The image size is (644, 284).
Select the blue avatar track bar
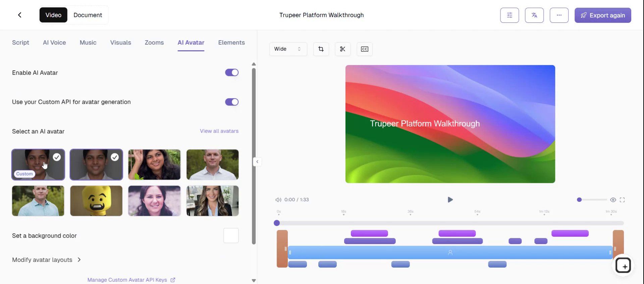tap(450, 252)
